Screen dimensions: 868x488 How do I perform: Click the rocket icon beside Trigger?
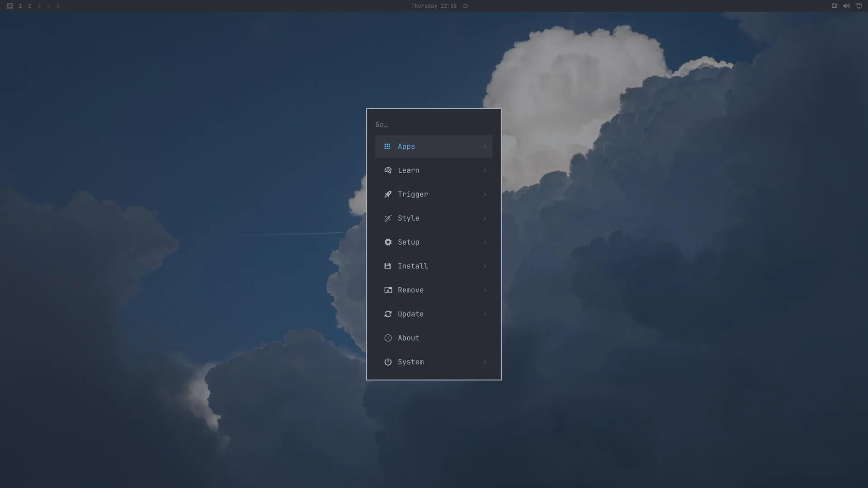[388, 194]
